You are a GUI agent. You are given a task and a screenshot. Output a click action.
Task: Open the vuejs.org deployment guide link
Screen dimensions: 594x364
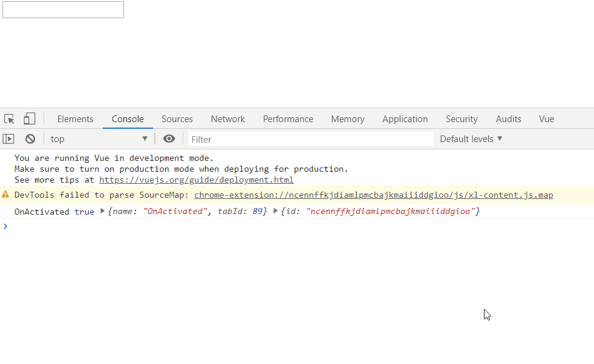(x=196, y=180)
